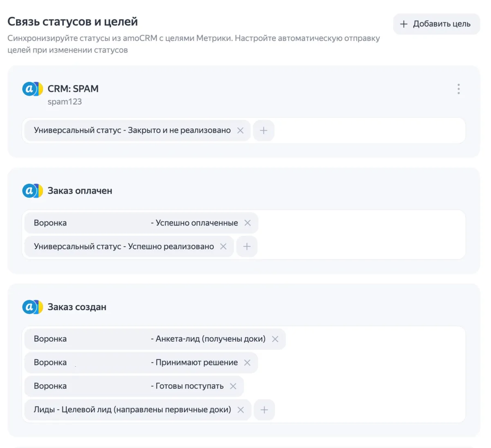Click the amoCRM logo beside Заказ оплачен

click(x=33, y=190)
